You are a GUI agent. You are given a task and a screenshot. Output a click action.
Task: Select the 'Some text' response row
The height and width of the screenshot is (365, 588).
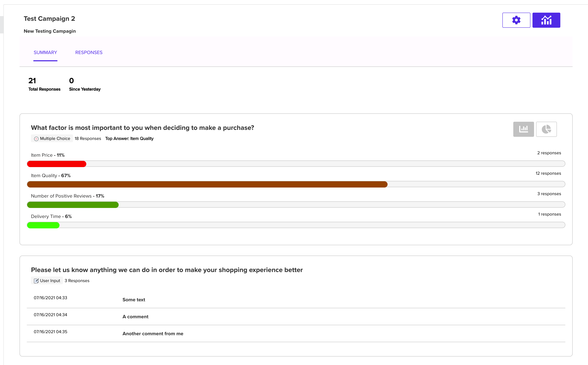(296, 300)
